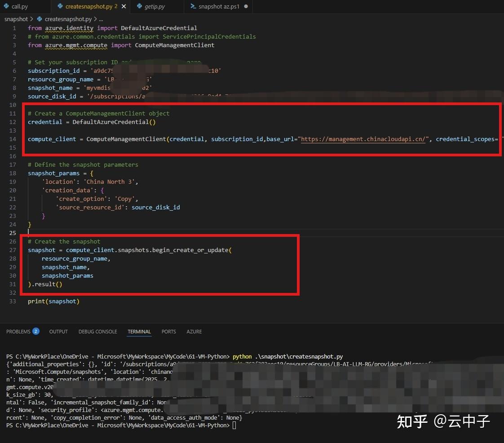Screen dimensions: 504x443
Task: Click 'ComputeManagementClient' on the line 3 import
Action: pos(175,45)
